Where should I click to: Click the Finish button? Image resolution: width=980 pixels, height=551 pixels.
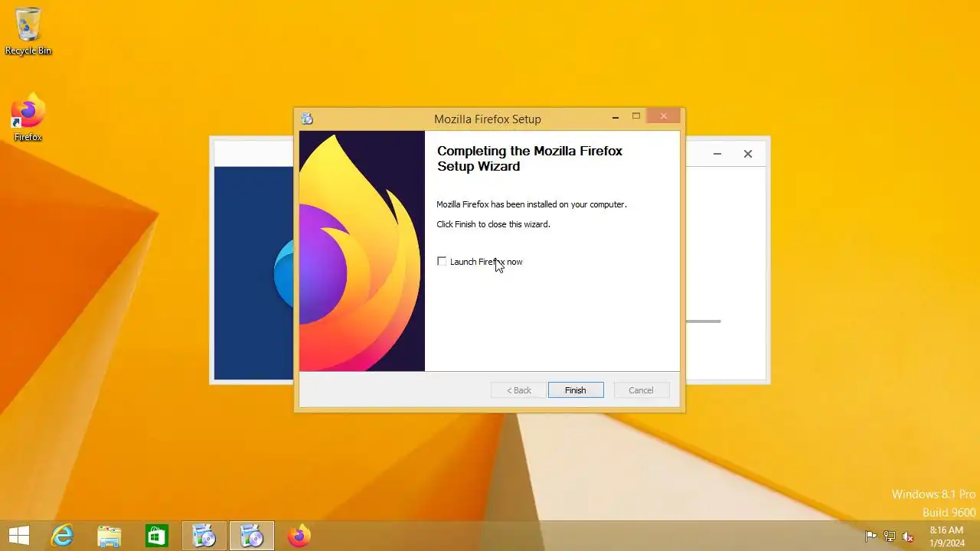(x=576, y=390)
